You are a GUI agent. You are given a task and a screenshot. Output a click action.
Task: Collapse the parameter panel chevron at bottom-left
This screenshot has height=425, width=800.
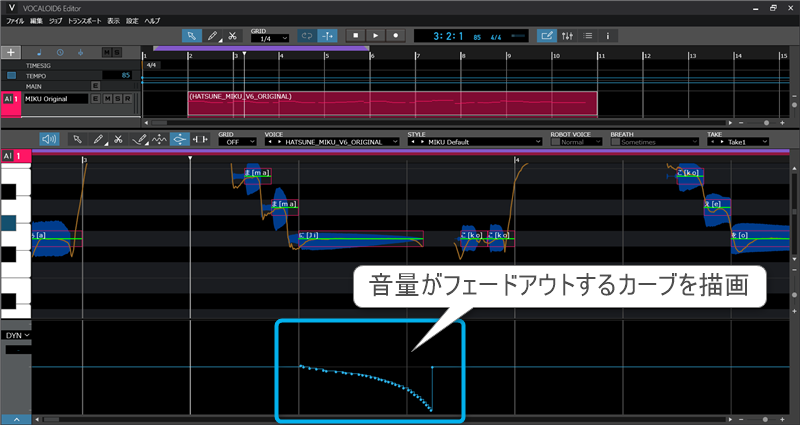click(x=16, y=419)
